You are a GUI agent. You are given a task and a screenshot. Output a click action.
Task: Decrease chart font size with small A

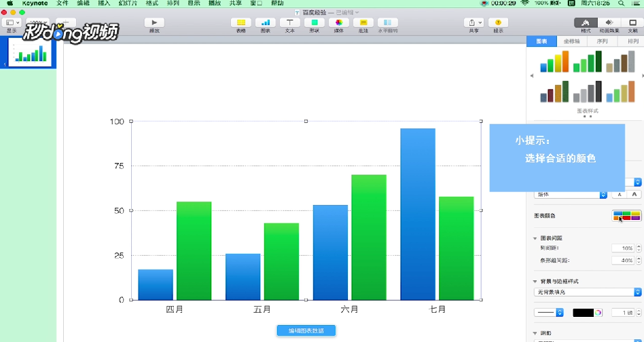click(x=620, y=194)
